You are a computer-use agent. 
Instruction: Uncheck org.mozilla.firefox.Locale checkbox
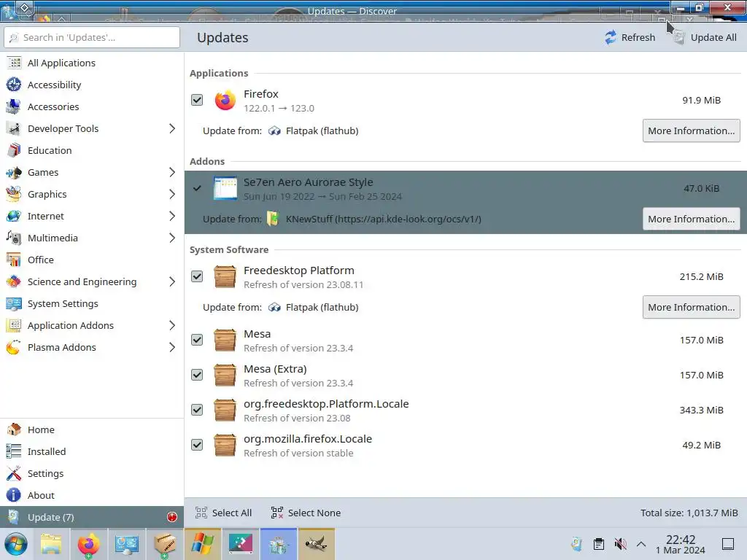pos(197,446)
